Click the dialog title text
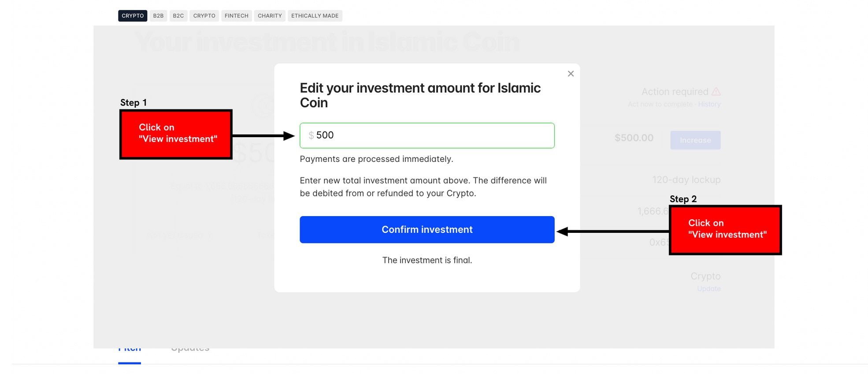The height and width of the screenshot is (374, 868). click(x=420, y=95)
